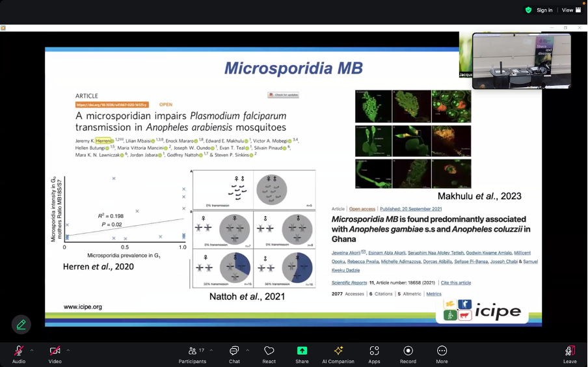
Task: Expand the Video options arrow
Action: point(68,350)
